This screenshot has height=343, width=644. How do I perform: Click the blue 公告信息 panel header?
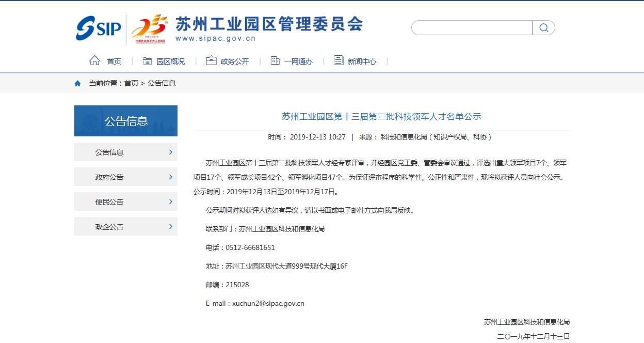tap(125, 120)
